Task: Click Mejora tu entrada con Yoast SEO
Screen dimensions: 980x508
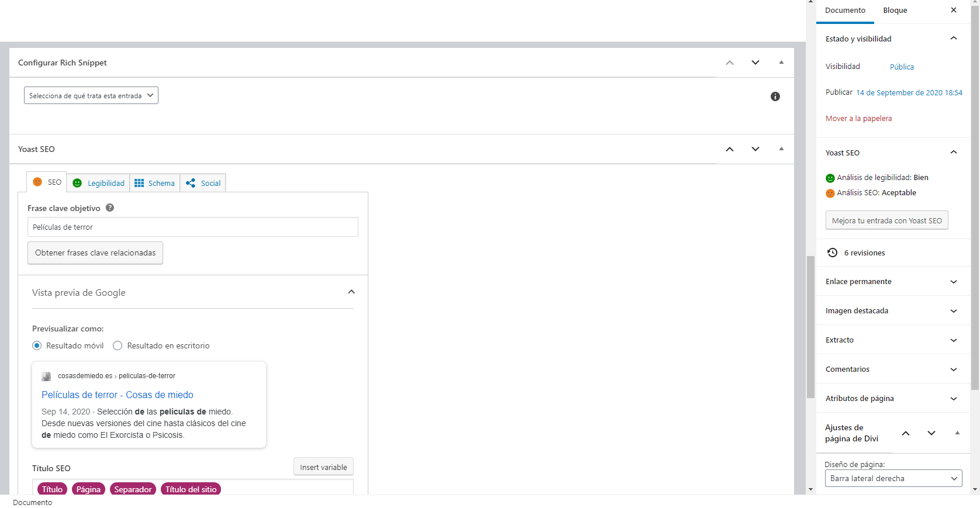Action: point(887,220)
